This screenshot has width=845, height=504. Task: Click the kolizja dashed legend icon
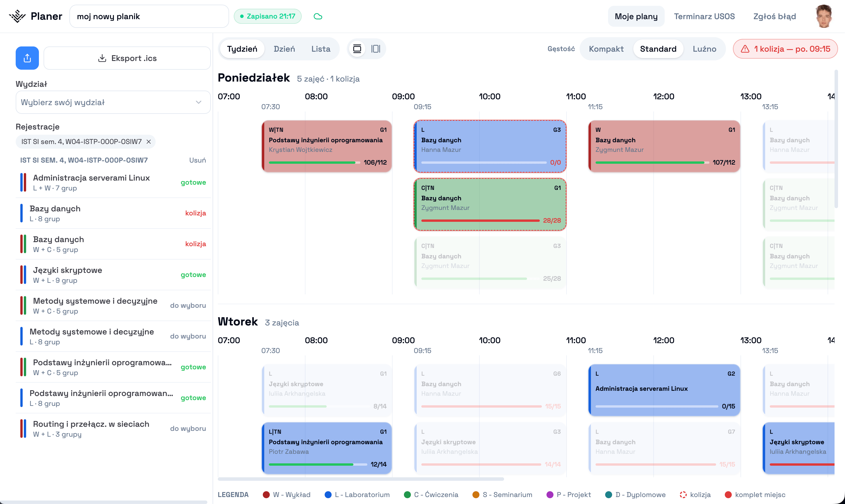point(683,494)
